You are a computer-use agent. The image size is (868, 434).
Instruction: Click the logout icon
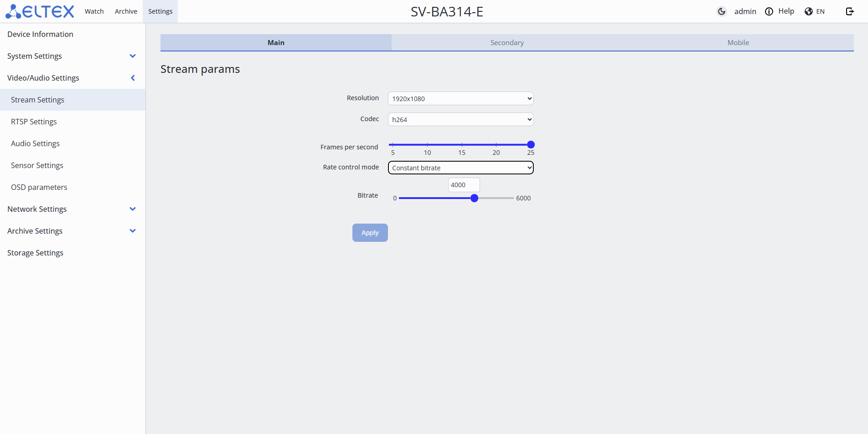pos(850,11)
